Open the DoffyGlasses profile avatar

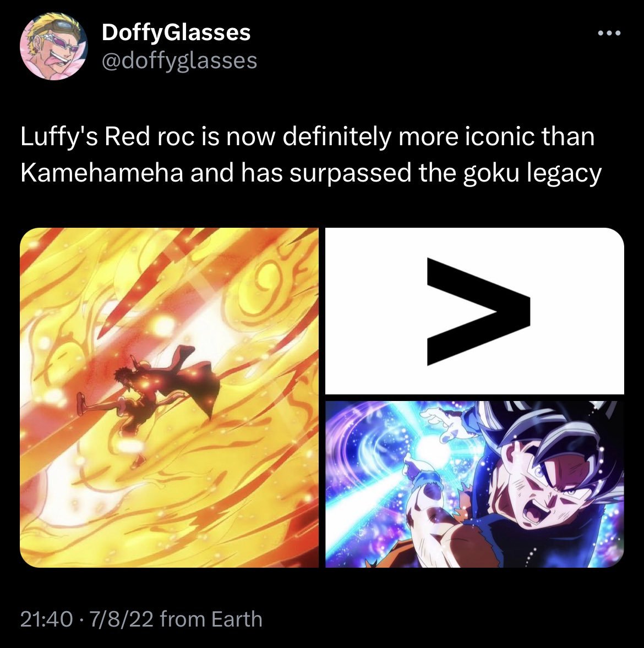(54, 46)
